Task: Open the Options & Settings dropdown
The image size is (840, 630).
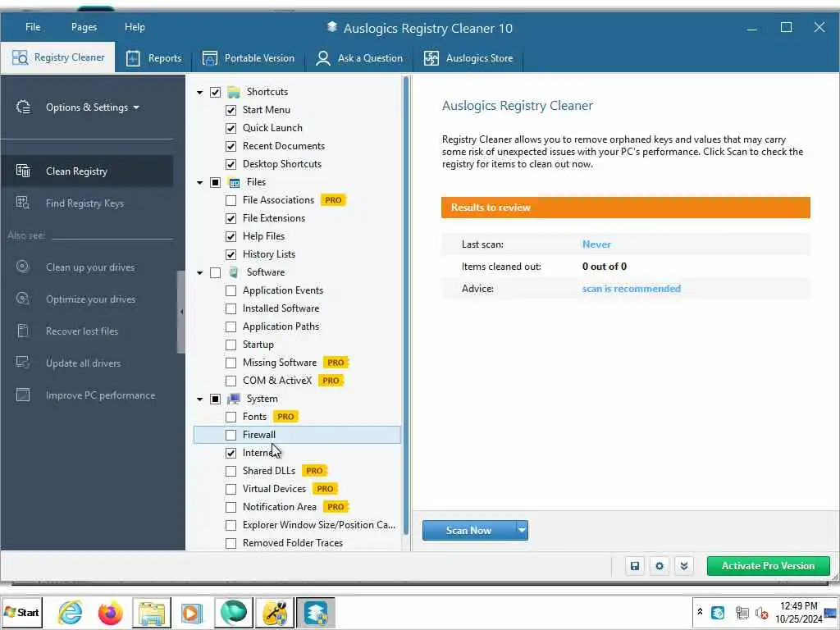Action: tap(92, 107)
